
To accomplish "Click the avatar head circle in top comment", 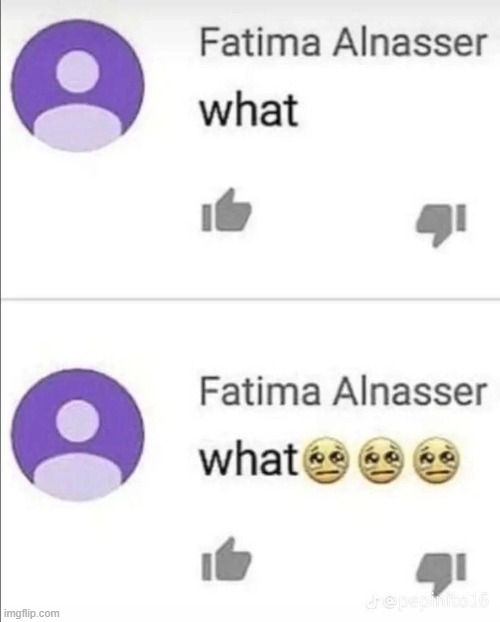I will pyautogui.click(x=77, y=71).
